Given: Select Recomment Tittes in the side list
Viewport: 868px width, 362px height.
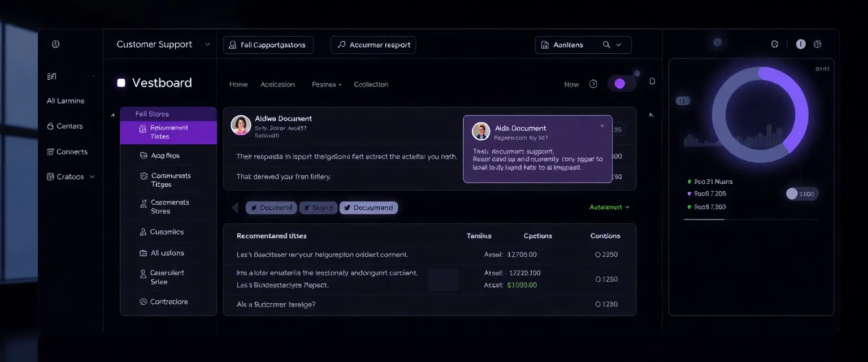Looking at the screenshot, I should click(x=168, y=132).
